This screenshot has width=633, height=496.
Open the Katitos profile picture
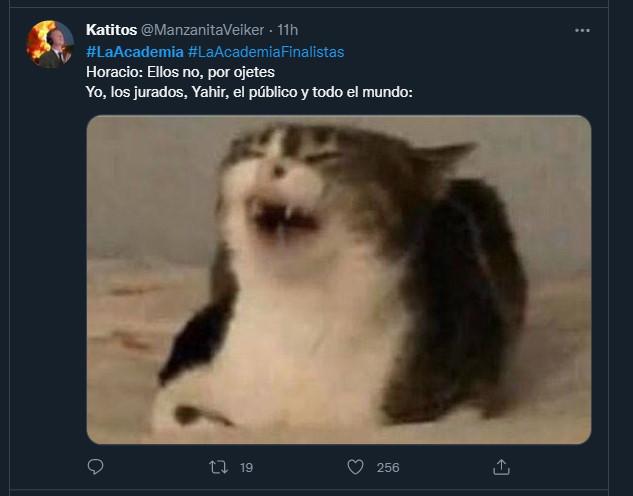coord(50,44)
